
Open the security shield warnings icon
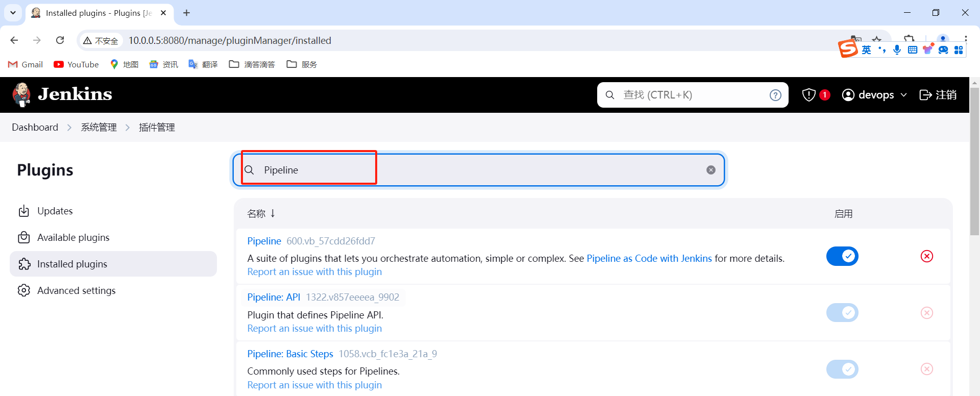[x=809, y=95]
